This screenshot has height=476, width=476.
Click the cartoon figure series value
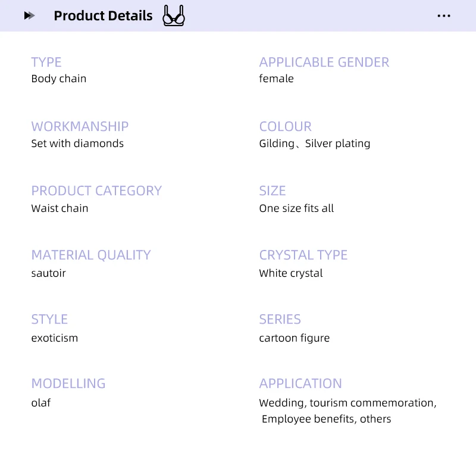295,338
